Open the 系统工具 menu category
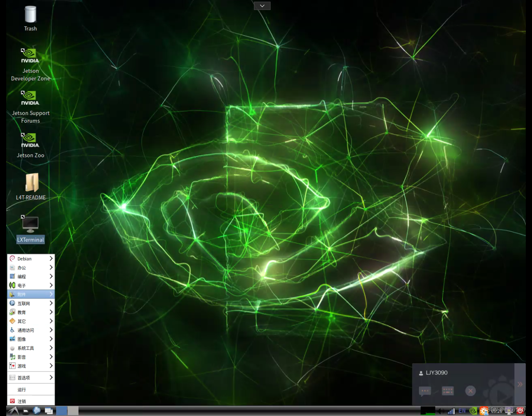Image resolution: width=532 pixels, height=416 pixels. (31, 348)
